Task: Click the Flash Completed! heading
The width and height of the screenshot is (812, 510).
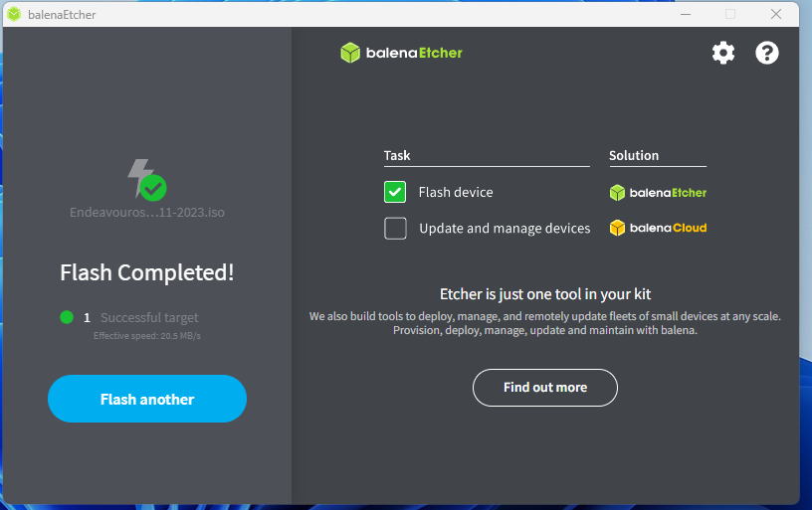Action: [147, 272]
